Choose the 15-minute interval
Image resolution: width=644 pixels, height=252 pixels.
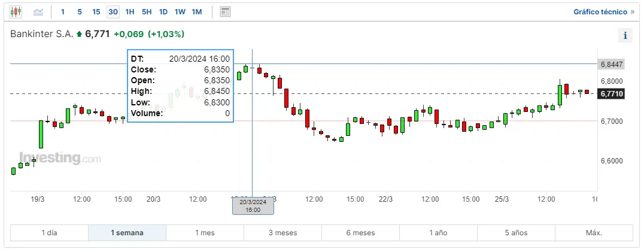click(96, 11)
